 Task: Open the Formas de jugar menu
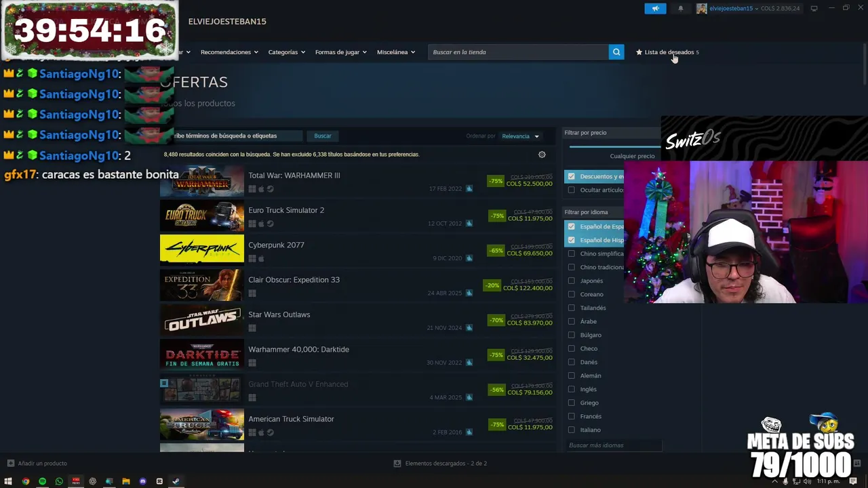click(340, 52)
